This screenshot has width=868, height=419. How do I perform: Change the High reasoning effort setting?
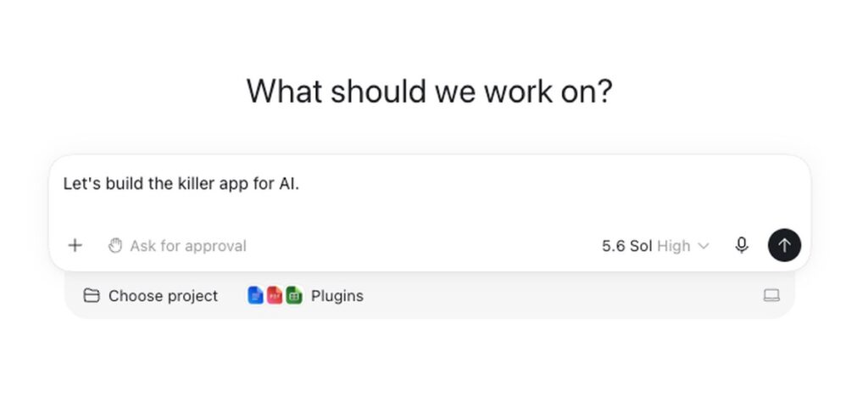674,245
